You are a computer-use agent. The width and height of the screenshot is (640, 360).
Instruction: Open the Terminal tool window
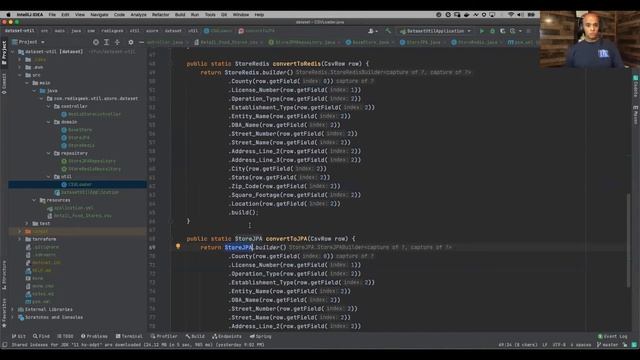(x=129, y=336)
